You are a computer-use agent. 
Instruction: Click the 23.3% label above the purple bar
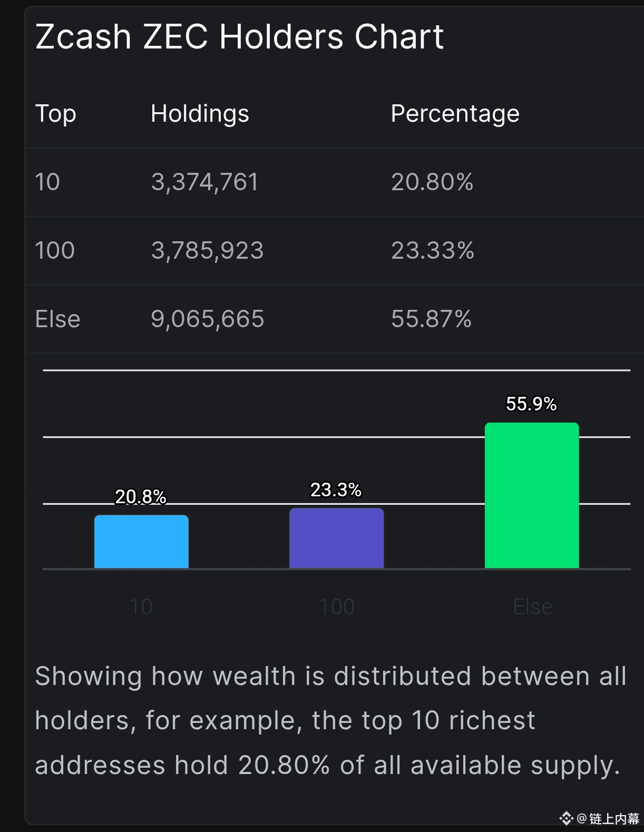tap(336, 490)
